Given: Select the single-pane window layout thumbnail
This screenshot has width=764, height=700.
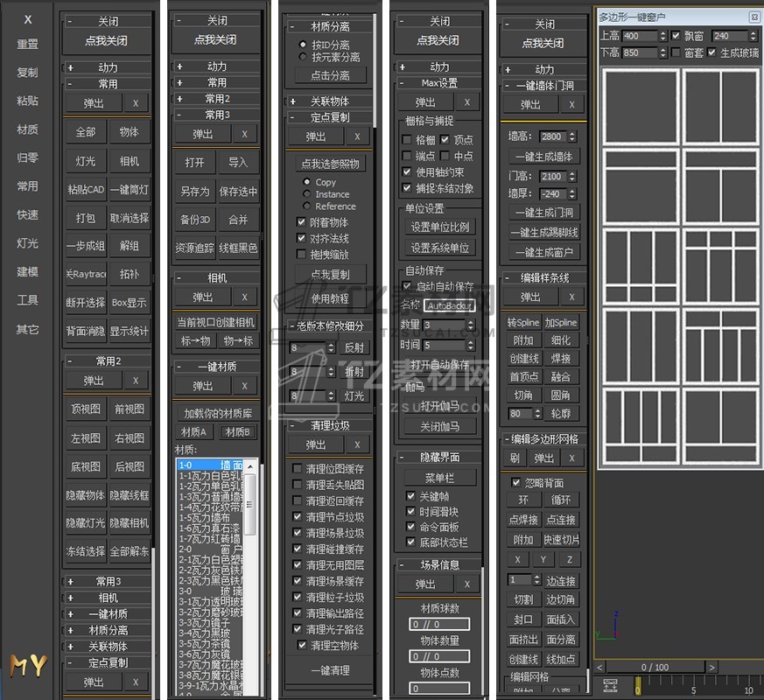Looking at the screenshot, I should coord(640,107).
